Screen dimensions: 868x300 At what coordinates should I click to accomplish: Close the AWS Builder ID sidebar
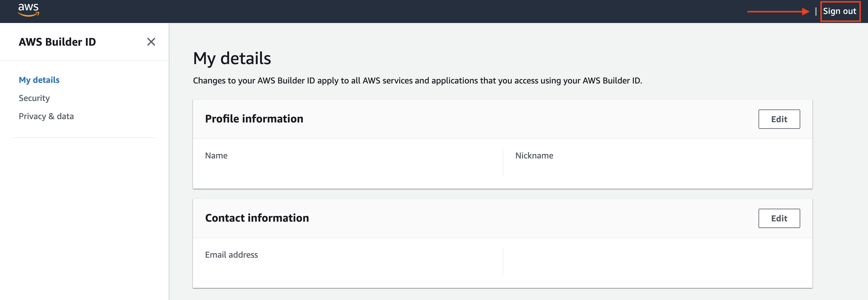(152, 42)
